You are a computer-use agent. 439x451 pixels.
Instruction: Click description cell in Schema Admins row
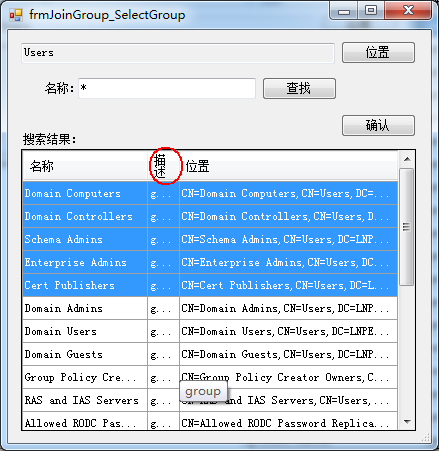pos(163,239)
